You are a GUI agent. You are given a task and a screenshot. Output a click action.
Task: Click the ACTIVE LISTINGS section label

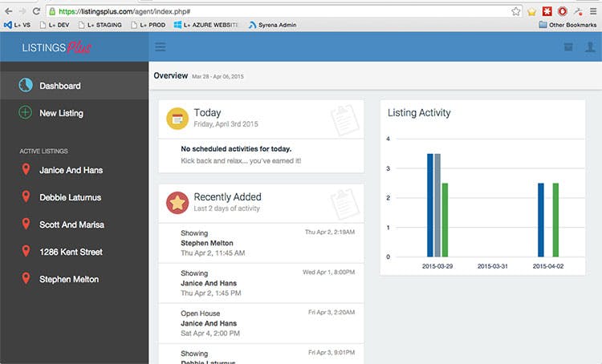(x=43, y=151)
